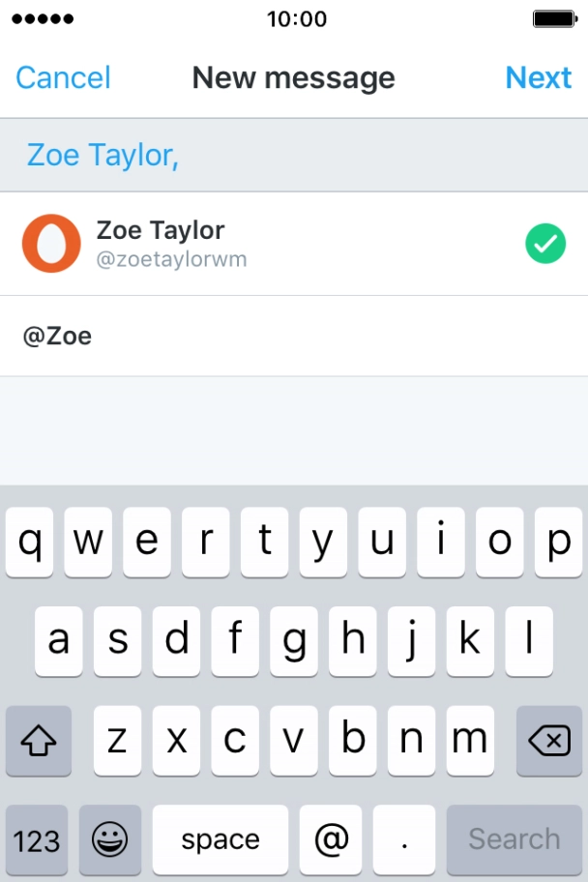588x882 pixels.
Task: Tap the signal strength dots
Action: coord(40,19)
